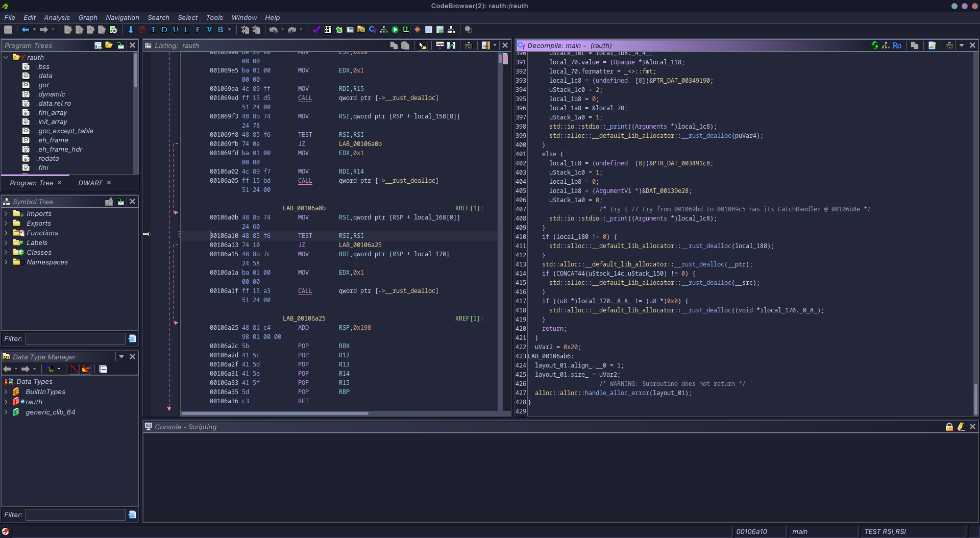The height and width of the screenshot is (538, 980).
Task: Toggle the Symbol Tree incoming navigation icon
Action: [120, 202]
